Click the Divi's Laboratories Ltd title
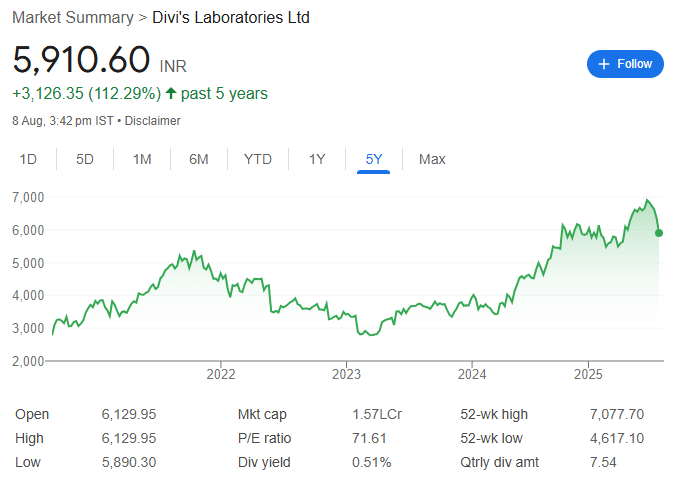 coord(231,18)
